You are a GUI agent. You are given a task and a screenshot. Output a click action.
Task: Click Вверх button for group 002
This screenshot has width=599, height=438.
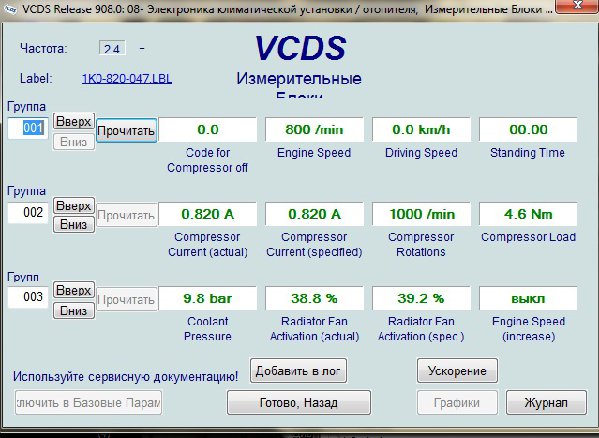74,206
